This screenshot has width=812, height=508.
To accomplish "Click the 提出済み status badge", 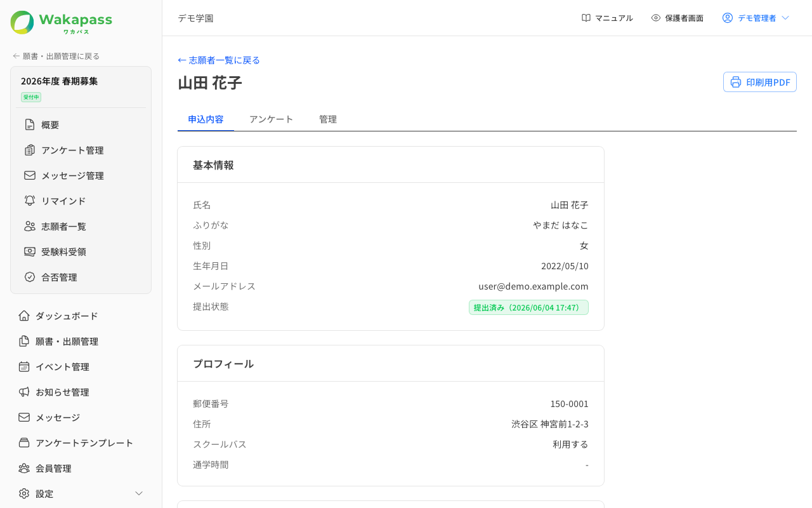I will 528,307.
